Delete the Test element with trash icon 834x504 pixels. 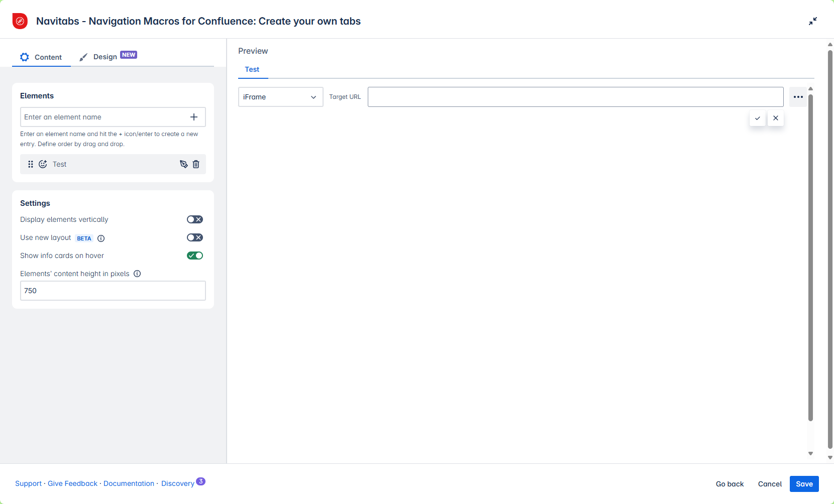196,164
